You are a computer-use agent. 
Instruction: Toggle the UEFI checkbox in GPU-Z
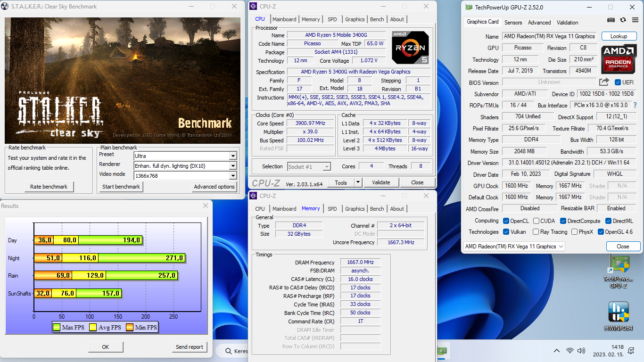(618, 82)
